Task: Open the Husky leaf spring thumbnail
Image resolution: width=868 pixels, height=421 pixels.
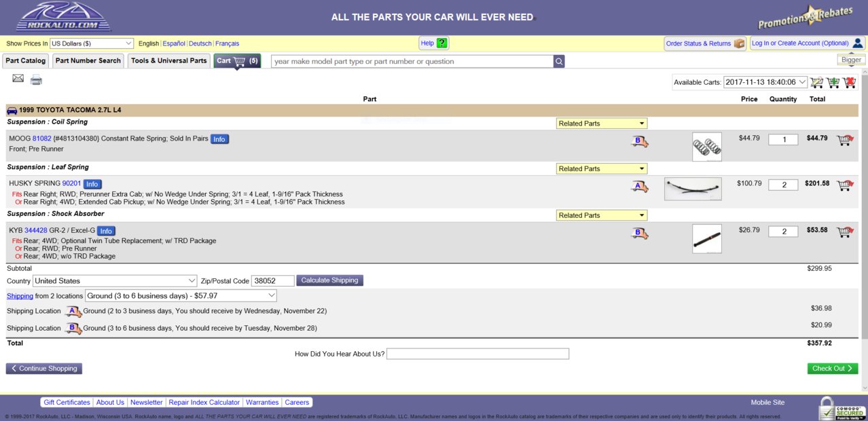Action: tap(693, 189)
